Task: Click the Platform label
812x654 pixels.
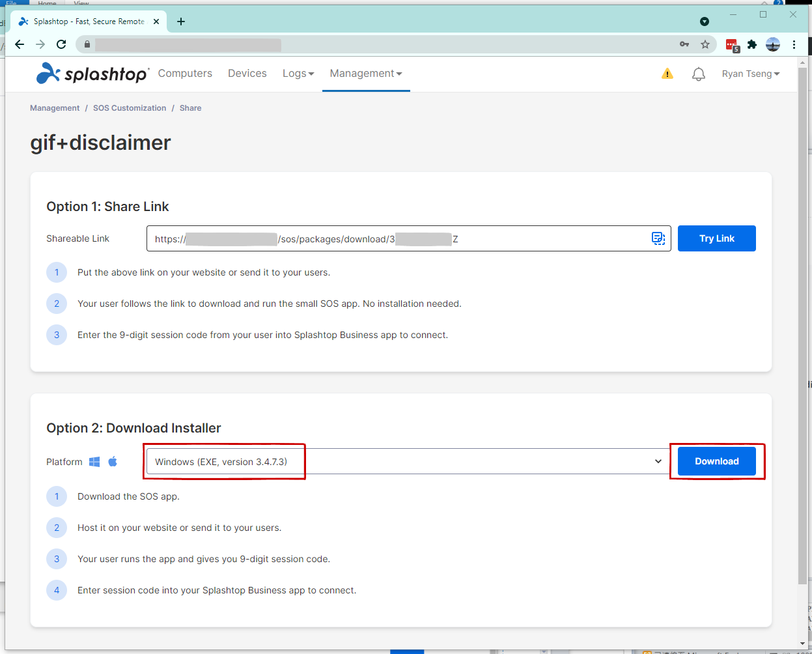Action: point(64,462)
